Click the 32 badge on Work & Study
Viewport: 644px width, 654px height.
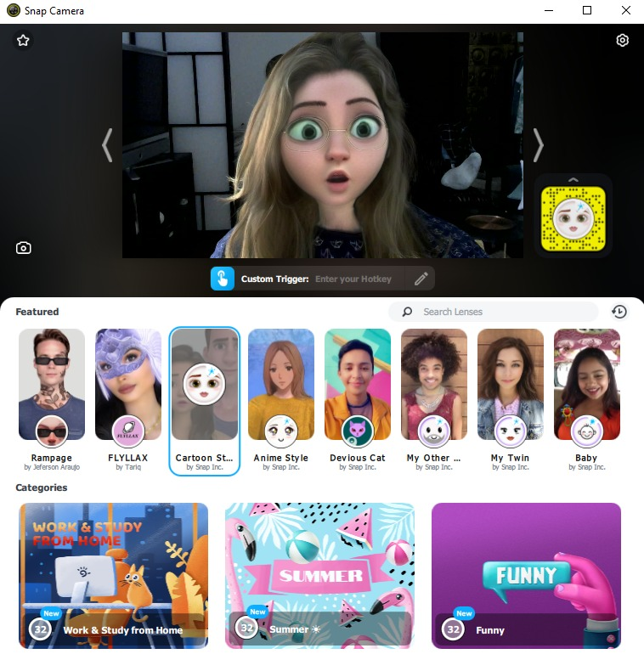(40, 629)
